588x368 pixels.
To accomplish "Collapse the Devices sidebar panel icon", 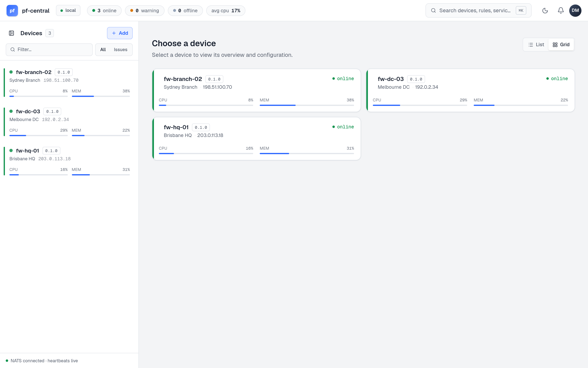I will tap(11, 33).
